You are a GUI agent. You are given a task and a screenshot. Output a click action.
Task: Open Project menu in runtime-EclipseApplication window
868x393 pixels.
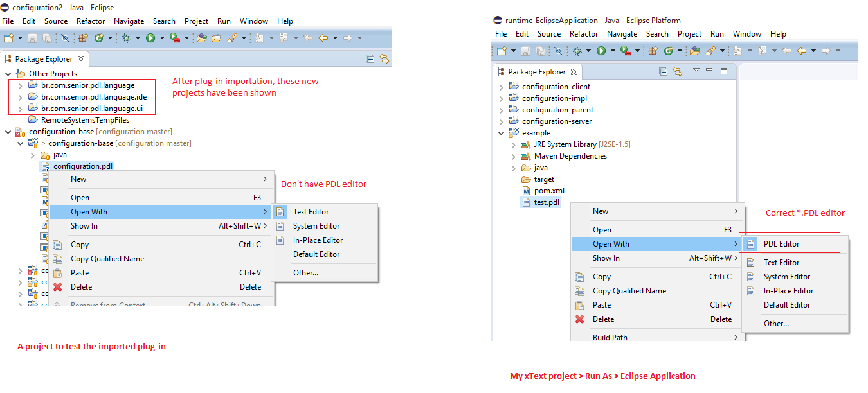pos(689,34)
